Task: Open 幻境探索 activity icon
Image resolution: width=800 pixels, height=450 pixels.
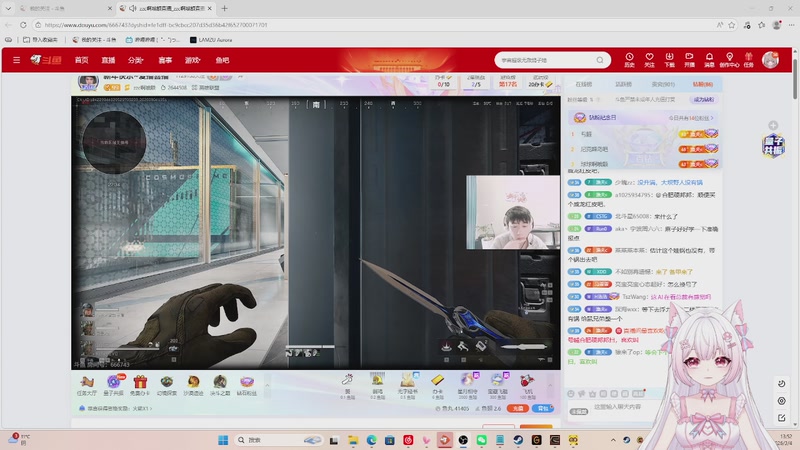Action: pyautogui.click(x=166, y=385)
